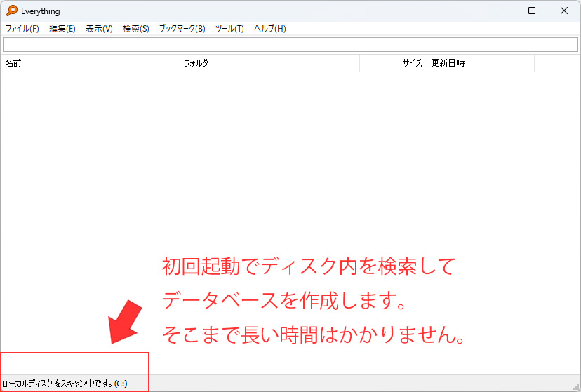Click the scanning status text in status bar

(x=65, y=384)
